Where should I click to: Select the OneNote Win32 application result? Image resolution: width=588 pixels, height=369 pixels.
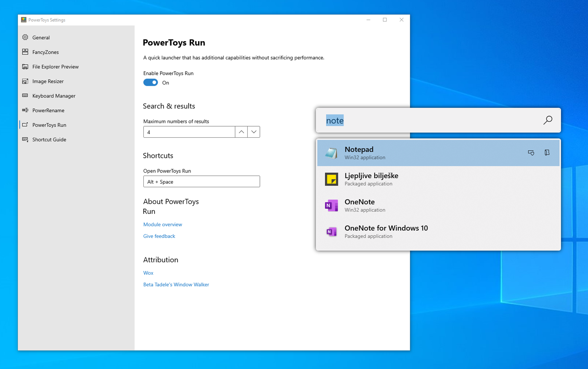pos(438,205)
